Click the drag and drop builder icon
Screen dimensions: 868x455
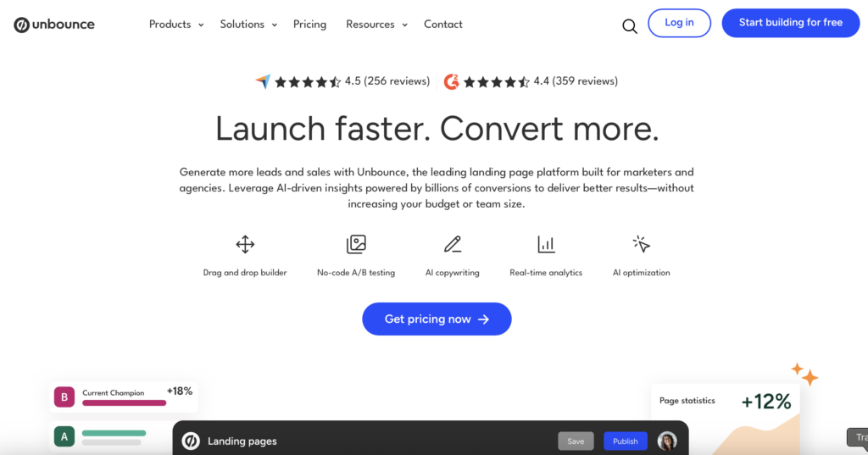(245, 245)
